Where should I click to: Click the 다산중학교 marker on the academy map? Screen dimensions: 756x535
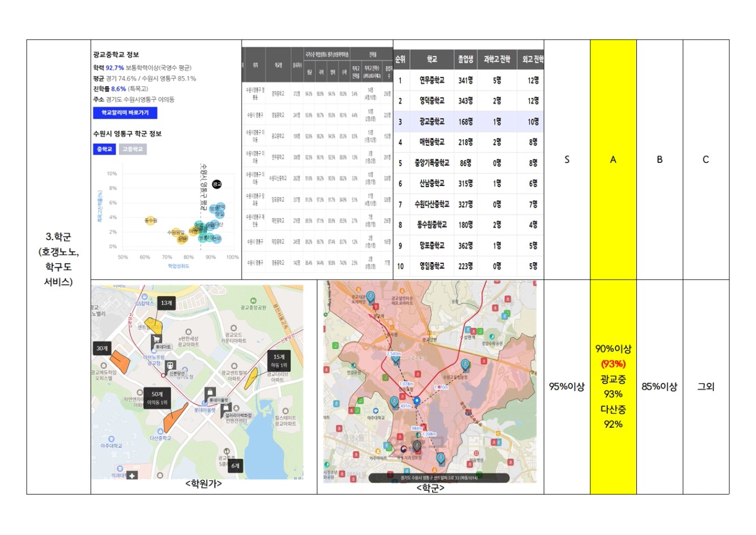pyautogui.click(x=161, y=431)
